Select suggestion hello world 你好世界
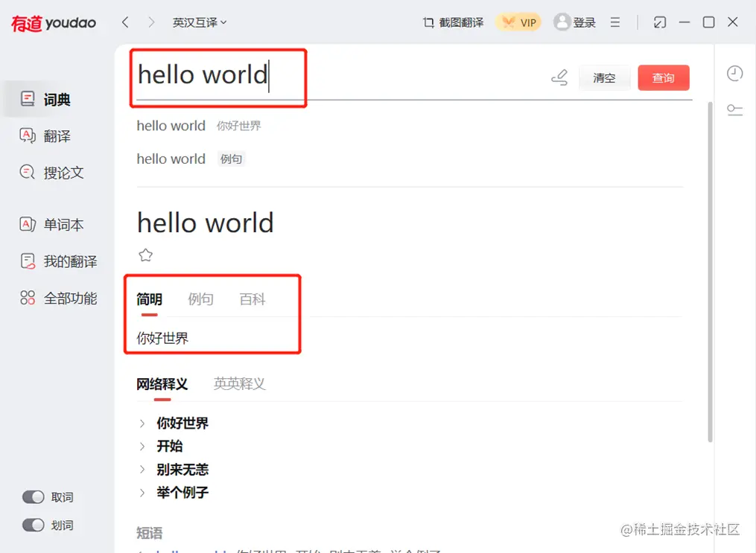The width and height of the screenshot is (756, 553). pyautogui.click(x=199, y=126)
